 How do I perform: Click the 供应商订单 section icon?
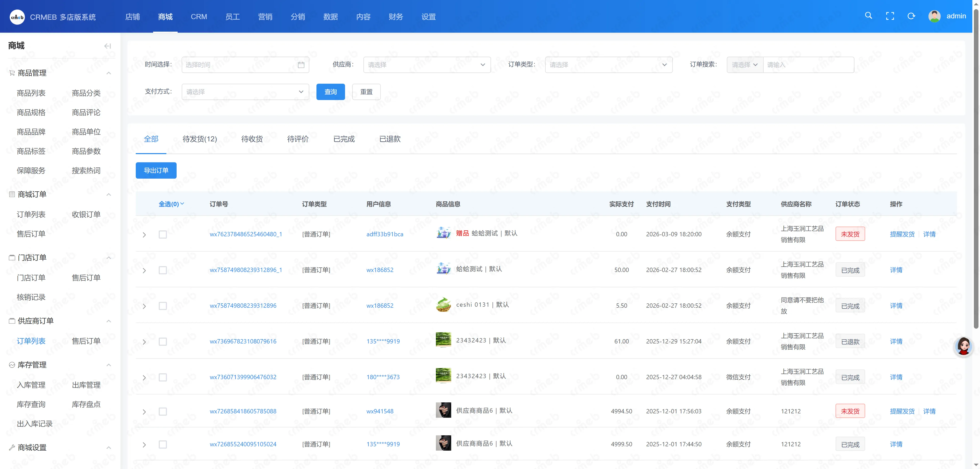(x=12, y=321)
